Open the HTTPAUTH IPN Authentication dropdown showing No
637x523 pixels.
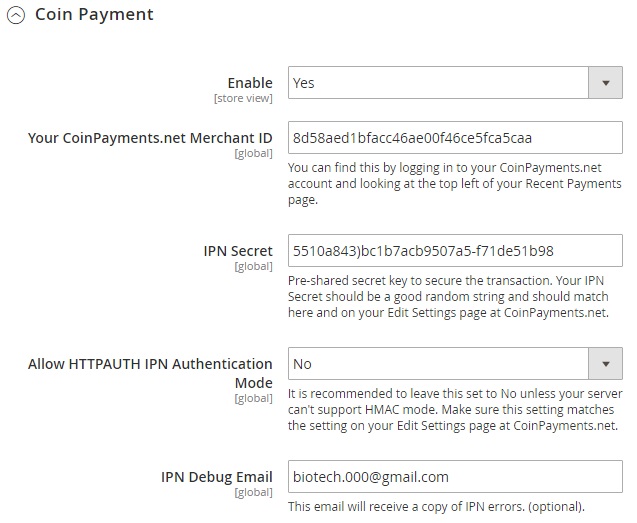438,364
